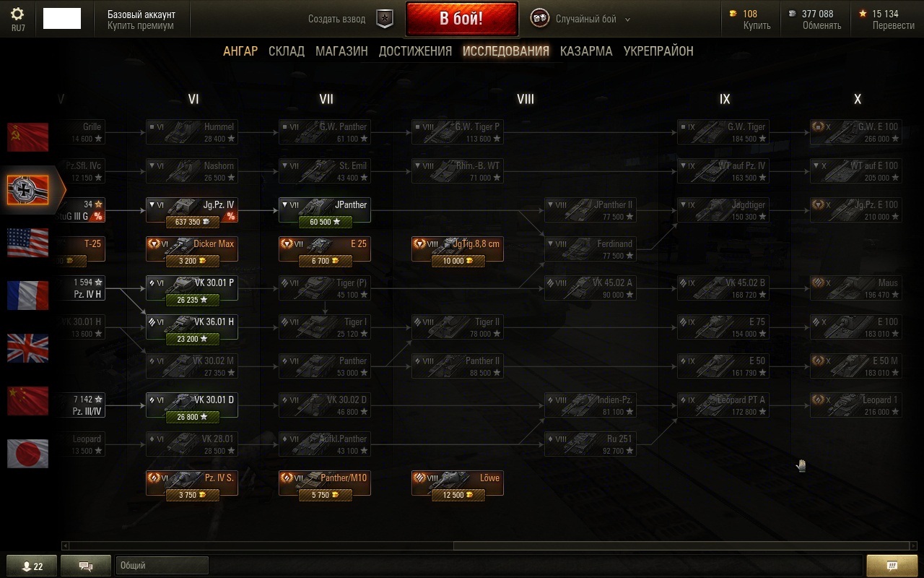Select the France nation flag
The image size is (924, 578).
(x=27, y=296)
